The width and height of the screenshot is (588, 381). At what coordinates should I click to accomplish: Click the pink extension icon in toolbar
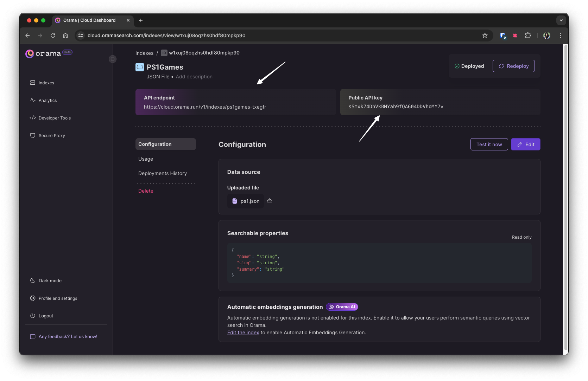tap(515, 35)
